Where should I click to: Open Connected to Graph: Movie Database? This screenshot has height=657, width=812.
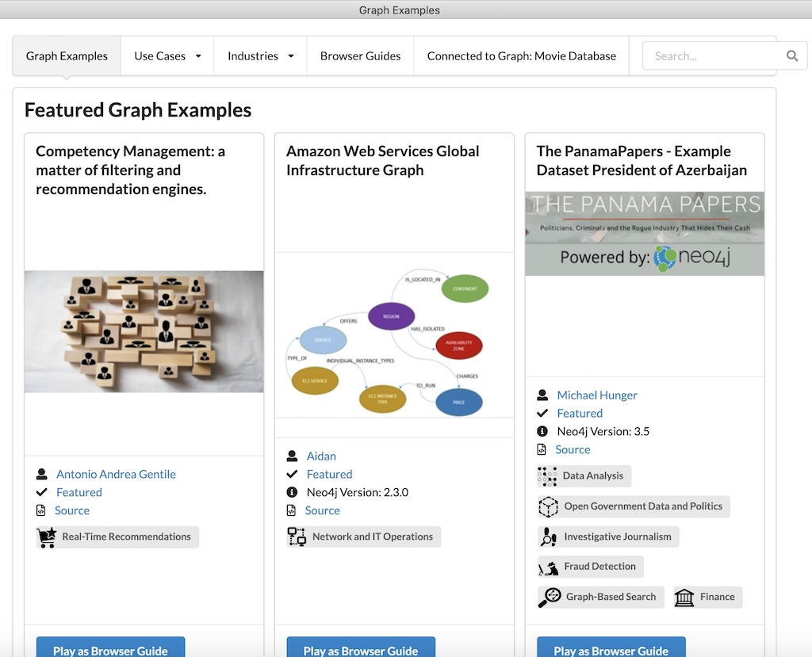(522, 56)
